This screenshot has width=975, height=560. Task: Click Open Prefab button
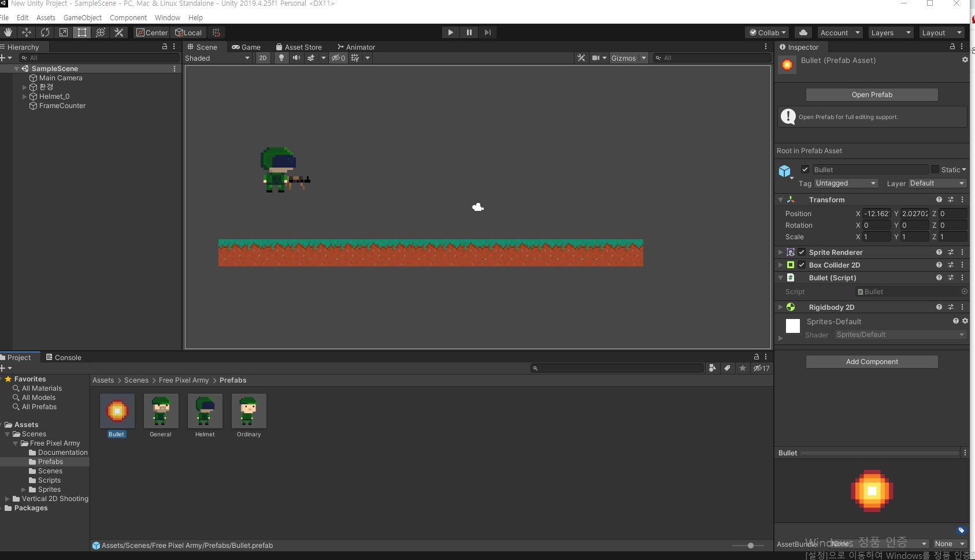(x=872, y=94)
